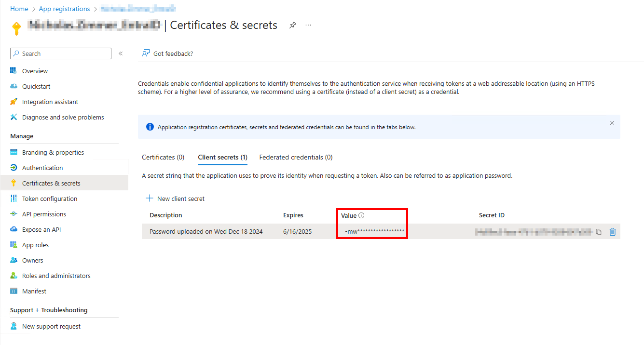Open the Federated credentials tab
644x345 pixels.
tap(296, 157)
